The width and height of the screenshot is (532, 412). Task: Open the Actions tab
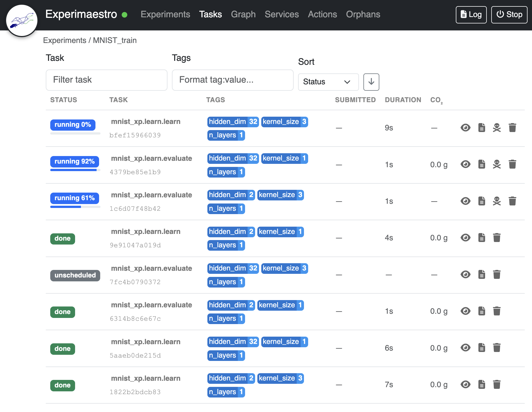[322, 15]
